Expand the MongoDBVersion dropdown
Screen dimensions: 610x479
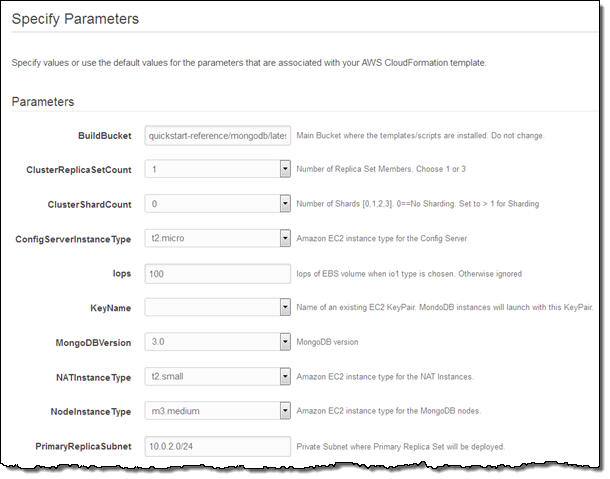tap(217, 342)
